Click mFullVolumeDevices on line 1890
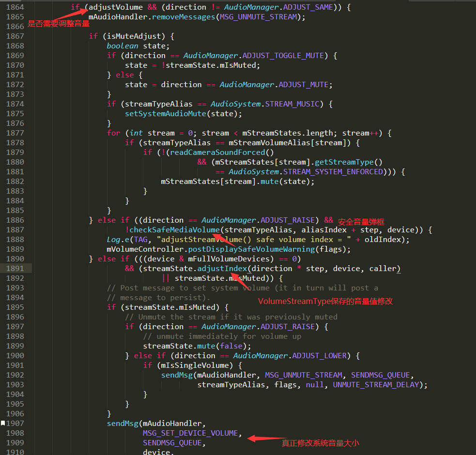Image resolution: width=476 pixels, height=455 pixels. 229,259
